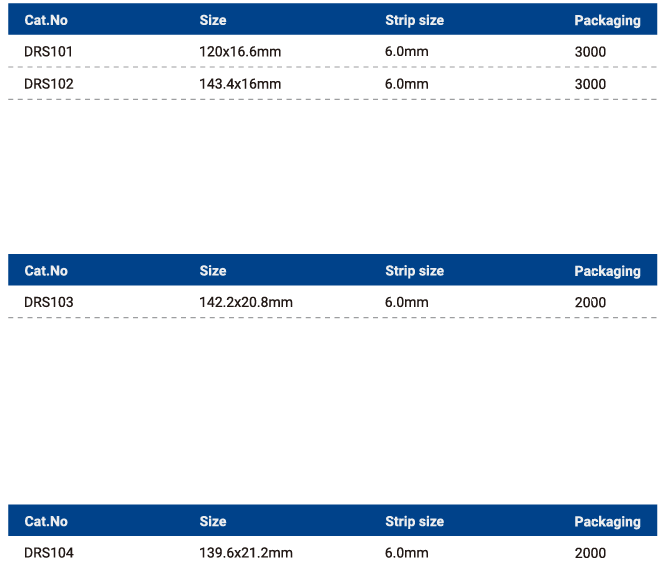
Task: Click Cat.No header in third table
Action: [x=46, y=521]
